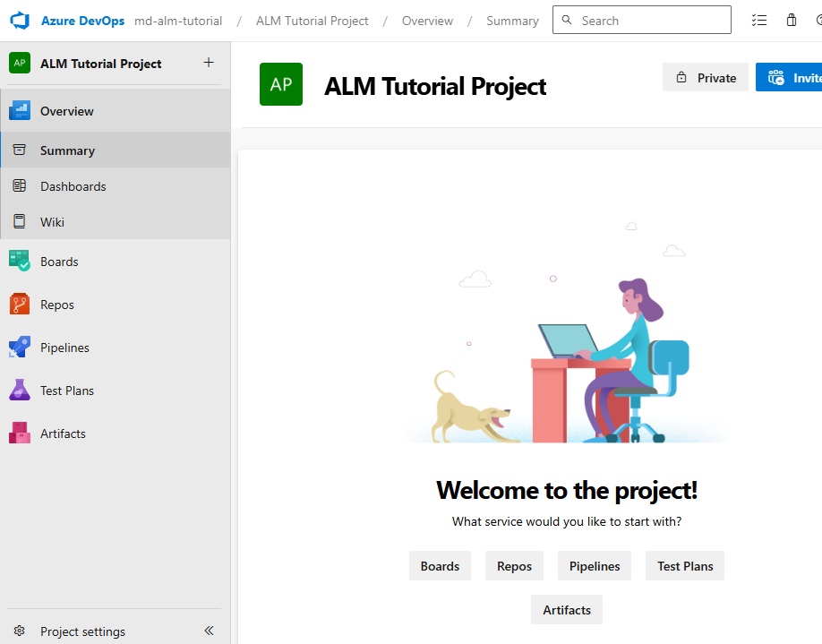Expand Repos in the sidebar
The image size is (822, 644).
click(116, 305)
